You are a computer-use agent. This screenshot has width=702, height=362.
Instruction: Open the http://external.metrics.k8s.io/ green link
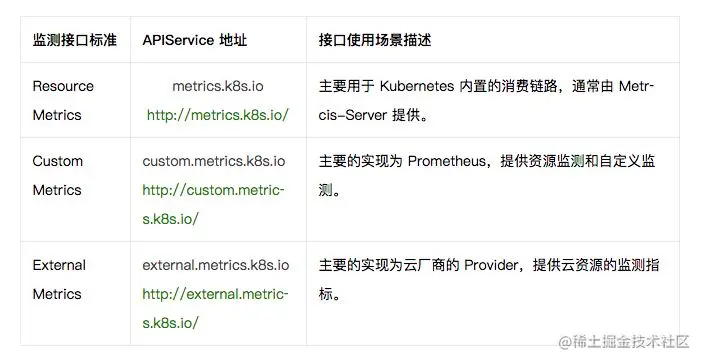(x=215, y=308)
